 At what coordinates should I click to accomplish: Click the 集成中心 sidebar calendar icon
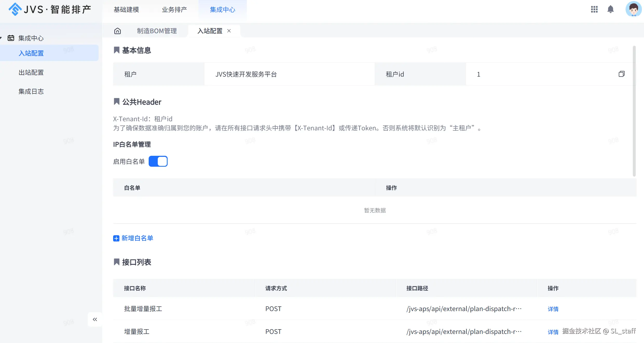[11, 38]
